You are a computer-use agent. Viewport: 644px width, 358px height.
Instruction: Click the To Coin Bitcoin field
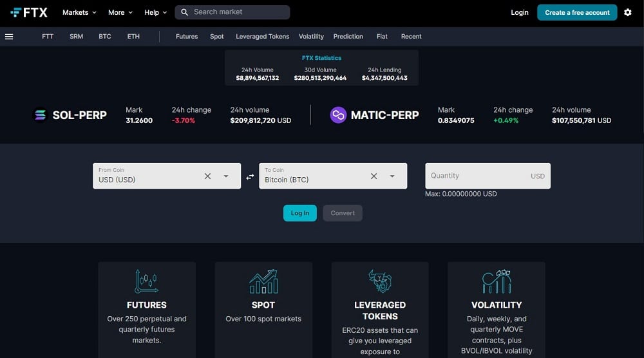point(333,176)
